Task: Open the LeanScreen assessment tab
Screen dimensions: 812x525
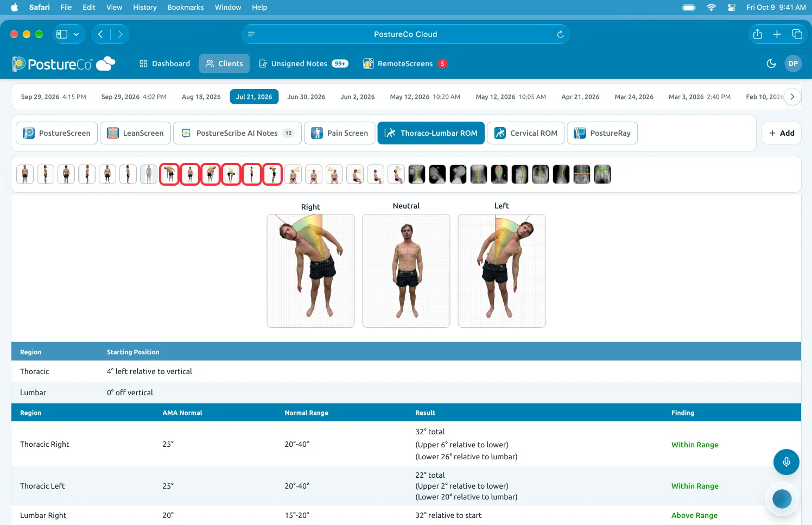Action: [x=136, y=133]
